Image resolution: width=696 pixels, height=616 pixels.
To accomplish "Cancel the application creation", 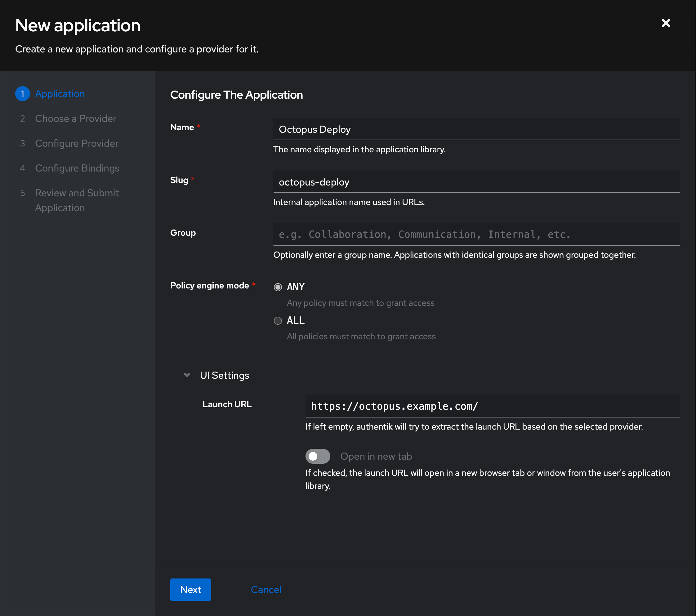I will [266, 589].
